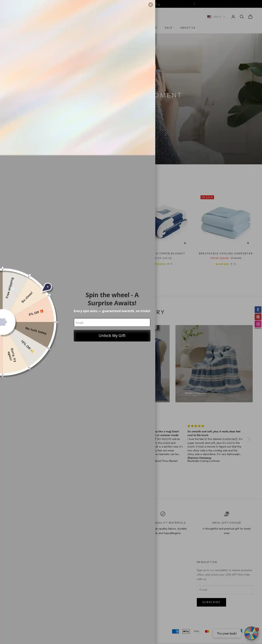
Task: Visit the Facebook social link
Action: click(x=258, y=310)
